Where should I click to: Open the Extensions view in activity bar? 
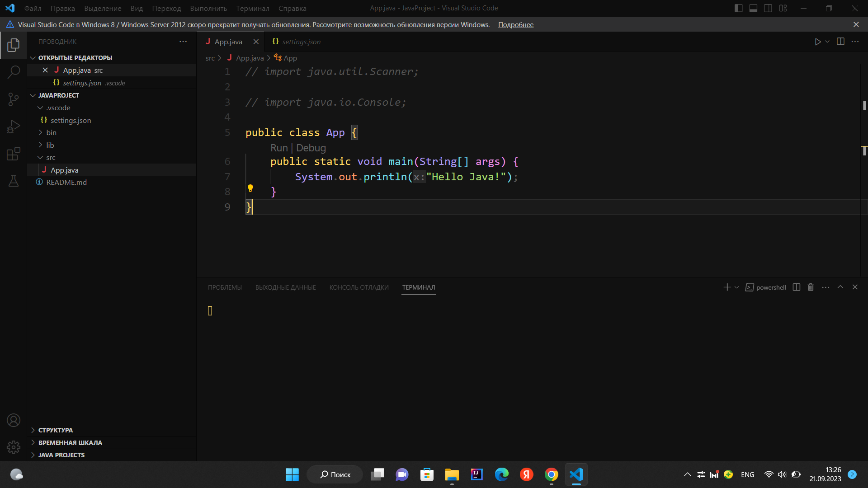tap(14, 154)
